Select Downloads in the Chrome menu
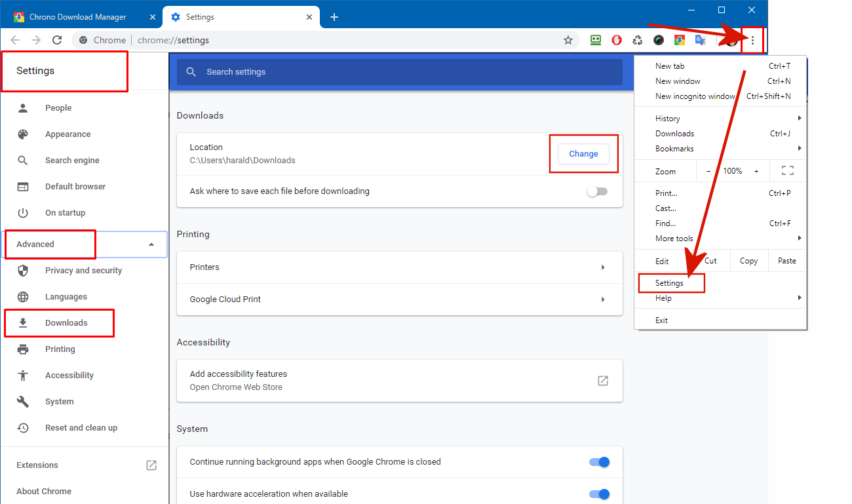The width and height of the screenshot is (852, 504). point(720,134)
